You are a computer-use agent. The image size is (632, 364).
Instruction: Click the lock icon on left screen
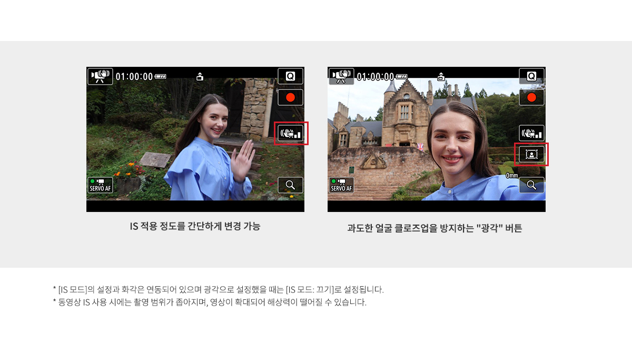[x=200, y=76]
